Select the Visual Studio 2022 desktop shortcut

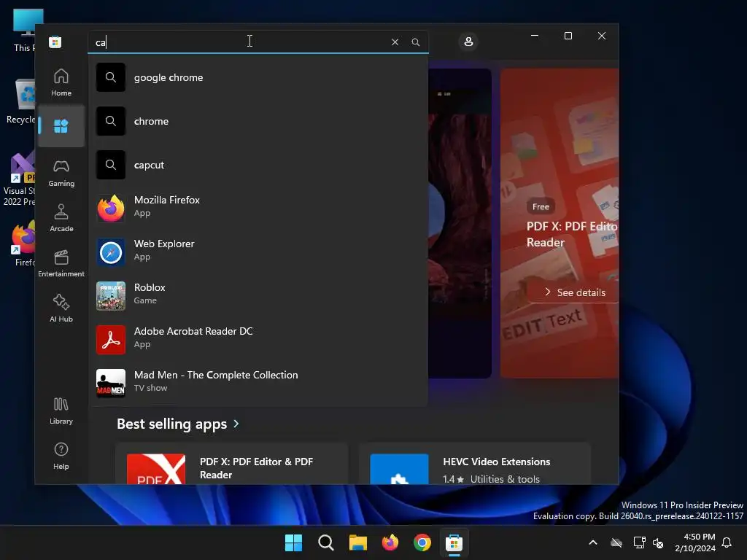[x=19, y=179]
